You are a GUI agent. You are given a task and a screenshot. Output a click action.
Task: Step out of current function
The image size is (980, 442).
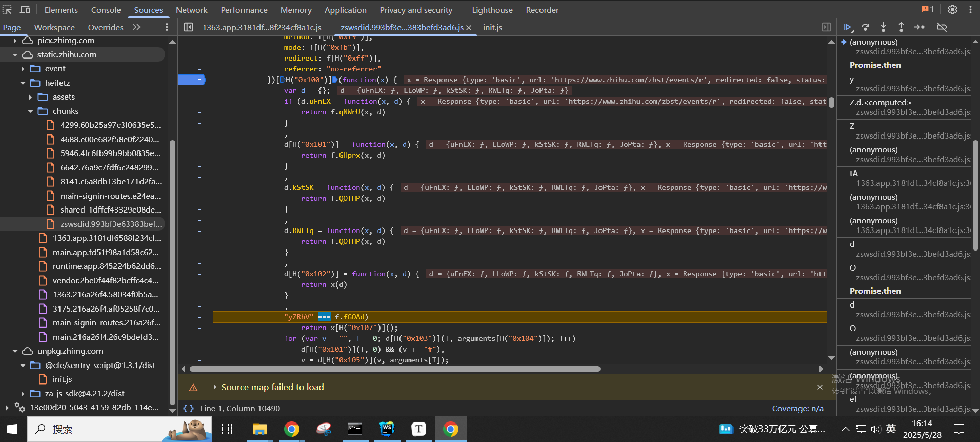pyautogui.click(x=901, y=27)
